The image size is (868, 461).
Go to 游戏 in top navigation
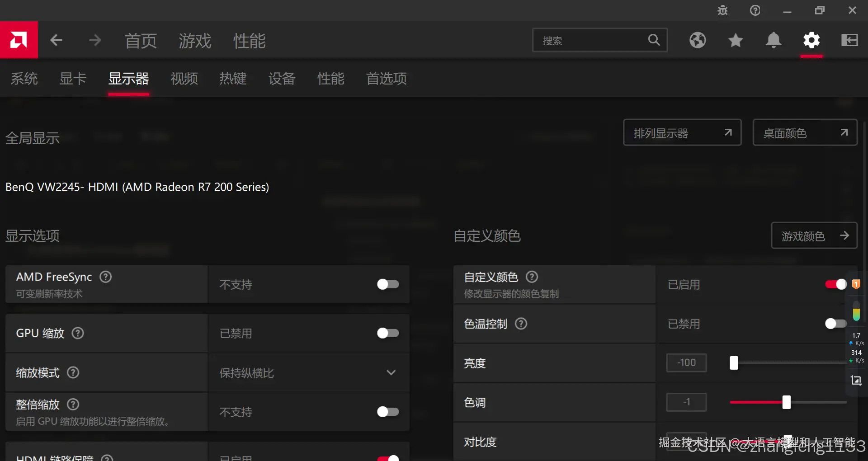tap(195, 41)
